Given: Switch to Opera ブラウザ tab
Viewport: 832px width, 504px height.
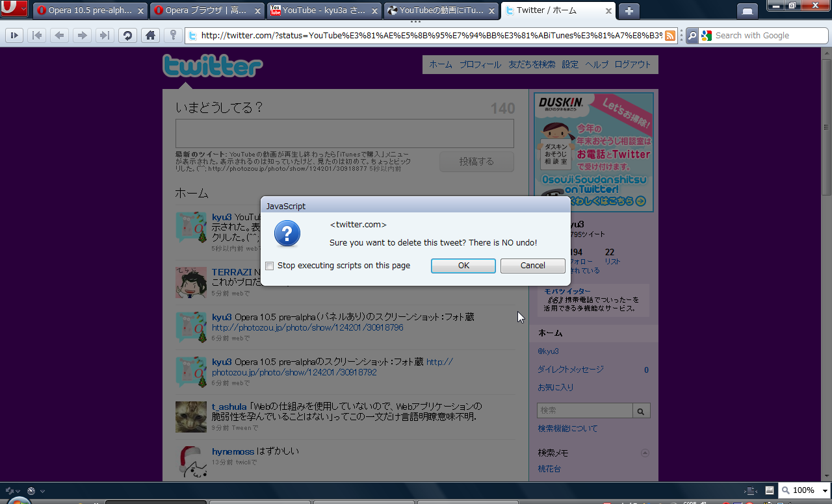Looking at the screenshot, I should [x=208, y=11].
